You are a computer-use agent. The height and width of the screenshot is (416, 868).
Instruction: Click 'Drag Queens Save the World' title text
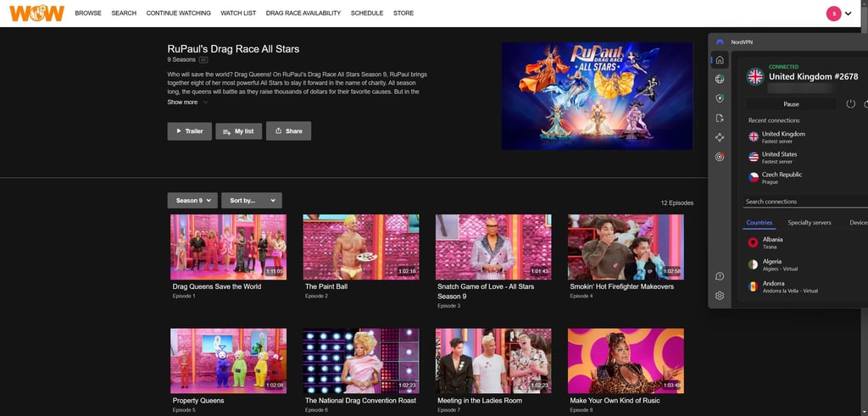[216, 286]
